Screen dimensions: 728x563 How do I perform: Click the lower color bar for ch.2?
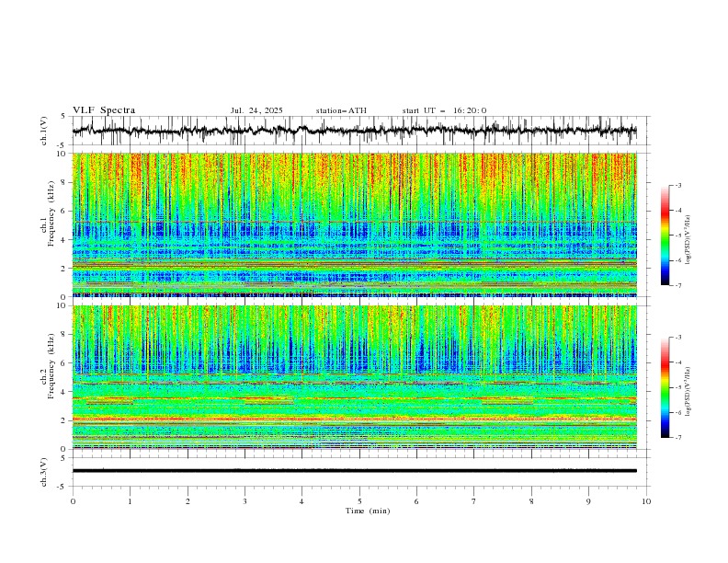tap(665, 387)
